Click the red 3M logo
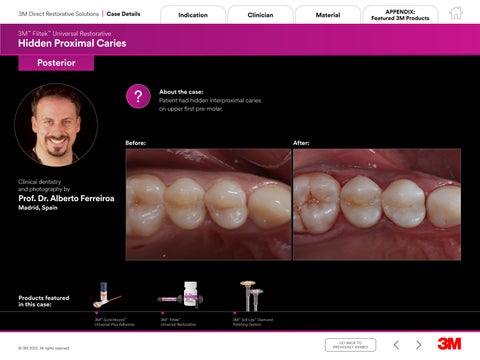The image size is (480, 360). pyautogui.click(x=449, y=344)
